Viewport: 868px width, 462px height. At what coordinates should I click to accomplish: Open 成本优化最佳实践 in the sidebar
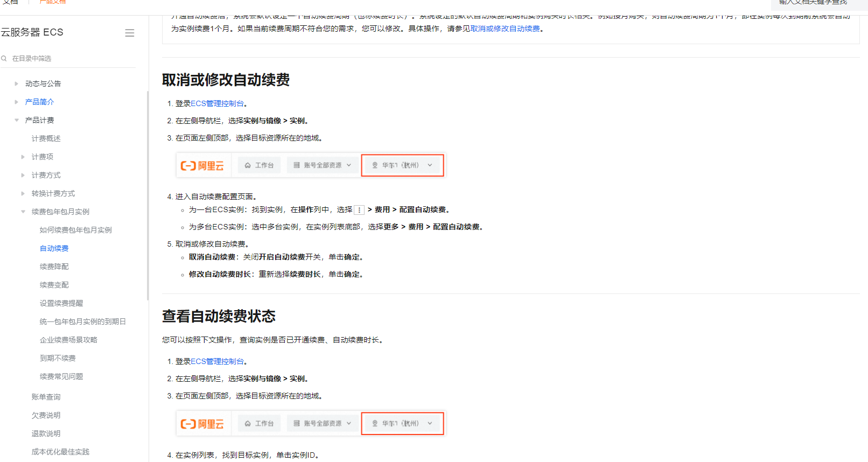[60, 452]
